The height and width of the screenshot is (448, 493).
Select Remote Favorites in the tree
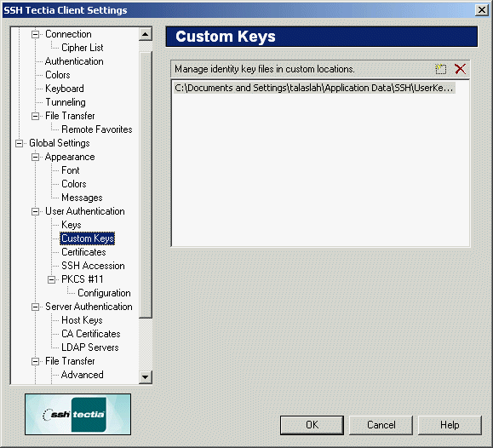point(97,129)
